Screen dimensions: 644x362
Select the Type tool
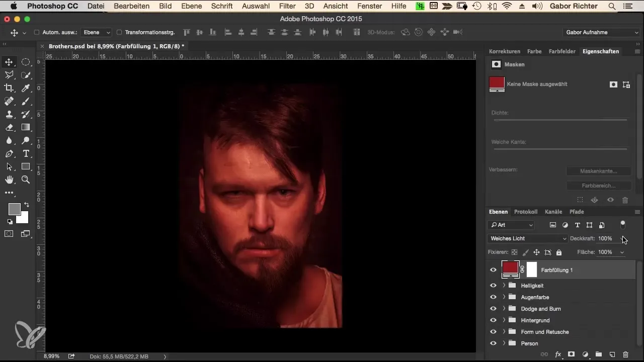click(x=26, y=154)
